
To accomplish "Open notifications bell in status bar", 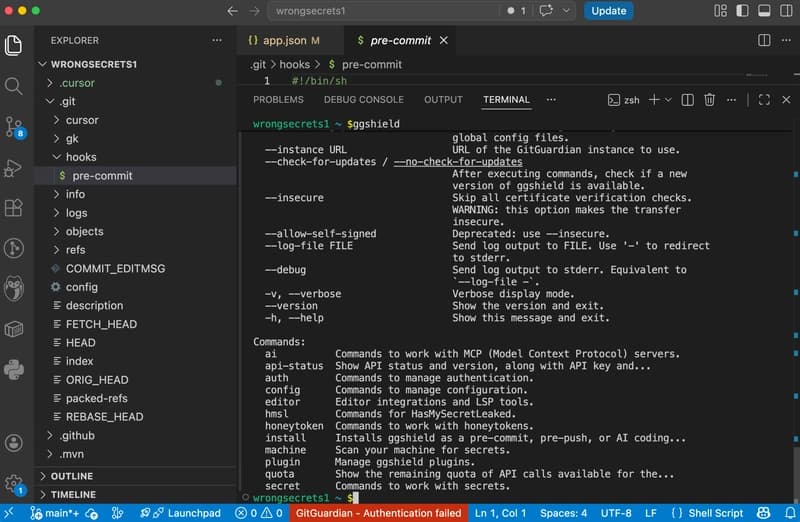I will [790, 513].
